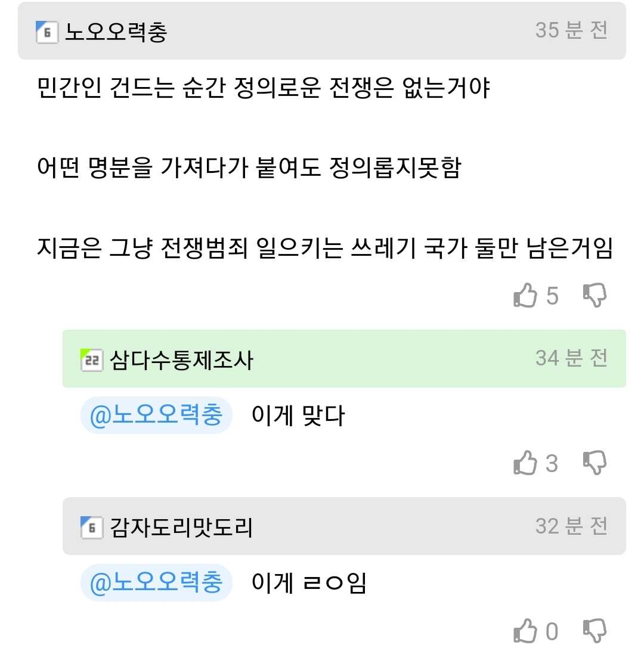Dislike the comment by 노오오력충
The height and width of the screenshot is (645, 644).
(594, 295)
